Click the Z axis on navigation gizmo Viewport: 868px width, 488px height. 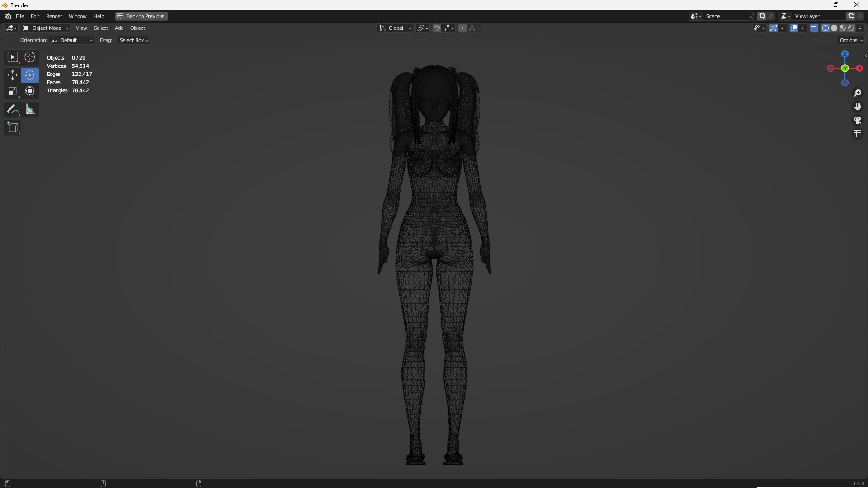(x=845, y=54)
